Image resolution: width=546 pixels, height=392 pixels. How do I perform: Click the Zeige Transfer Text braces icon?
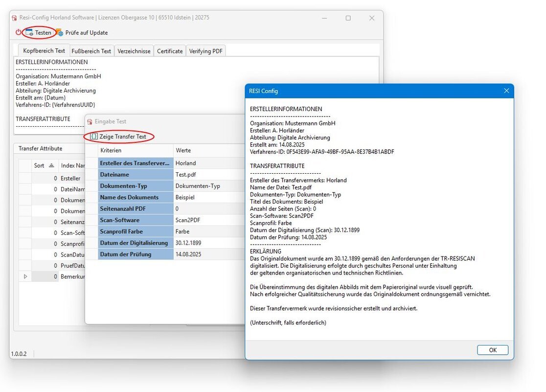(x=94, y=137)
